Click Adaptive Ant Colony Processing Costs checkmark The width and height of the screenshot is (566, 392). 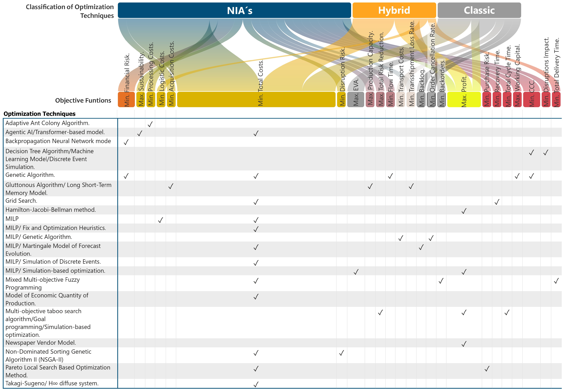coord(150,124)
